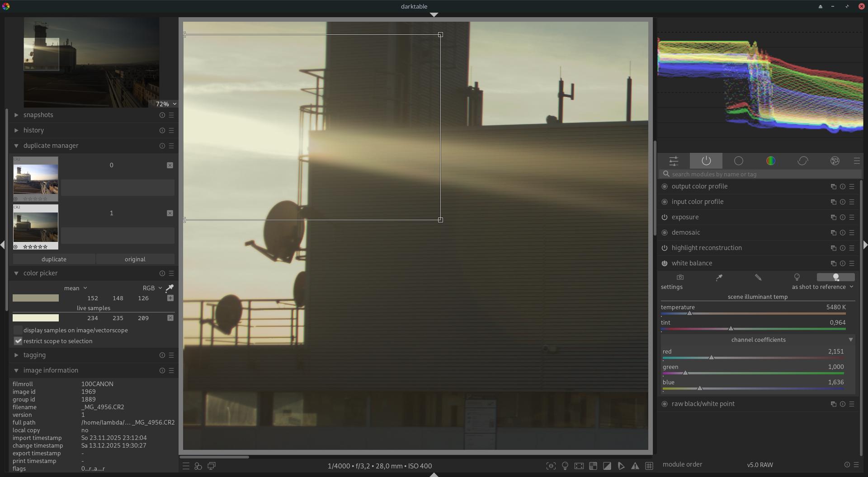Screen dimensions: 868x477
Task: Toggle the gamut check triangle icon
Action: (x=635, y=466)
